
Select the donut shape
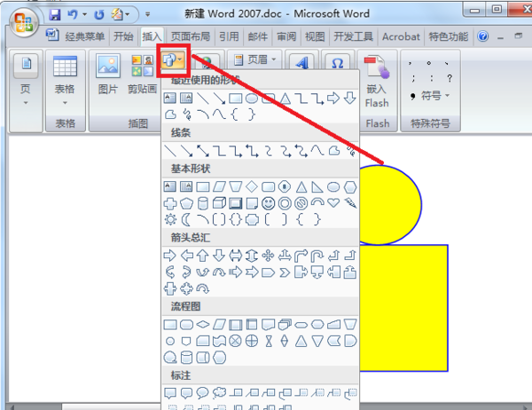285,203
